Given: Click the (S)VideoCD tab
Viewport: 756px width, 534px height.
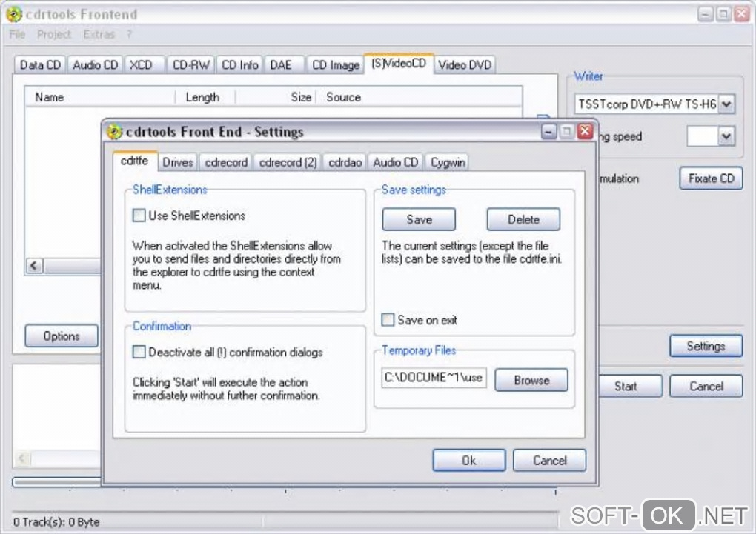Looking at the screenshot, I should 399,63.
